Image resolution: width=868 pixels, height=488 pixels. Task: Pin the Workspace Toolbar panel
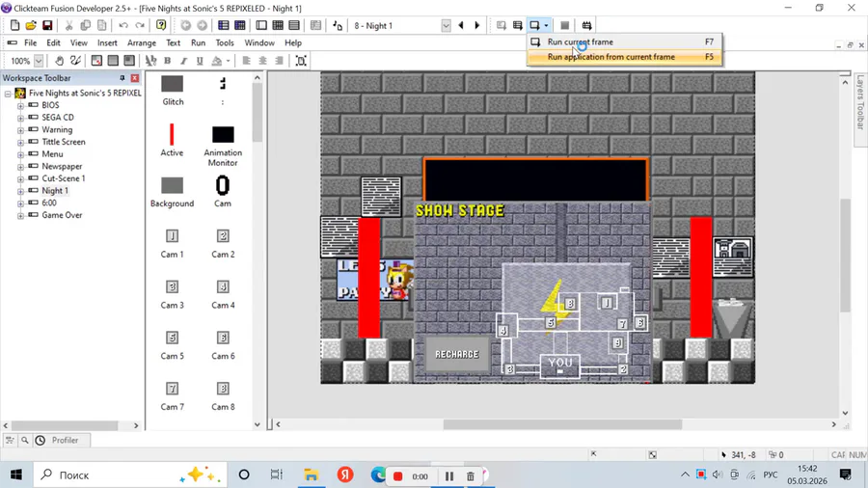[x=122, y=78]
